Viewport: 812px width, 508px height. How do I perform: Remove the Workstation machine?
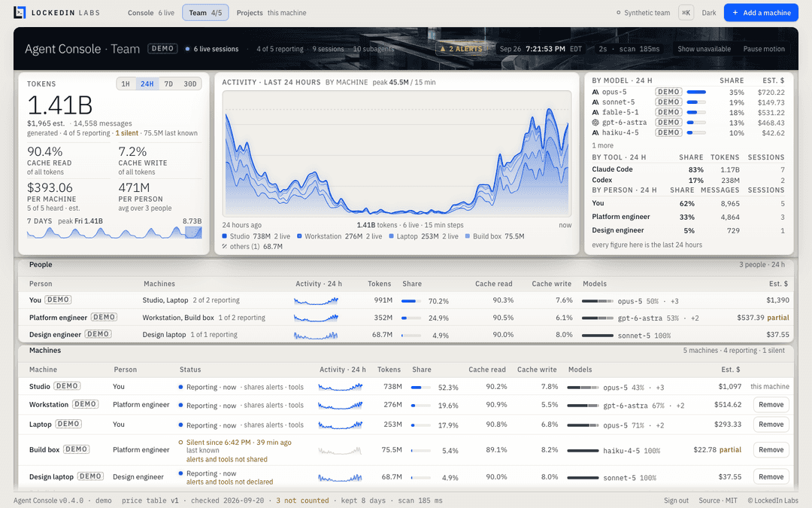pos(771,405)
